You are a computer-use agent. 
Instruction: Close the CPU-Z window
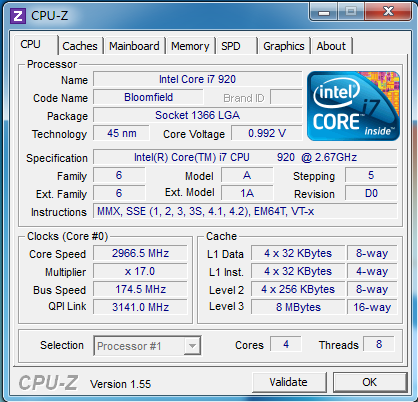[x=388, y=12]
